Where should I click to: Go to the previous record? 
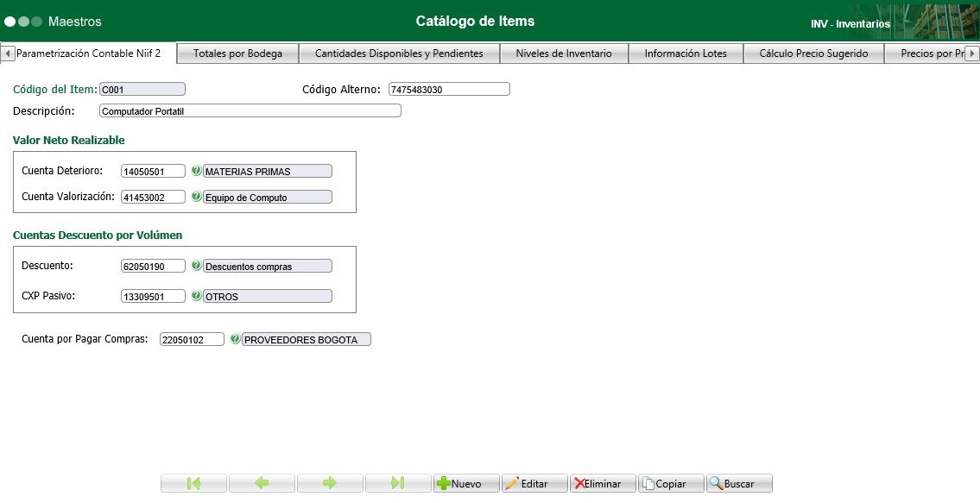coord(262,483)
